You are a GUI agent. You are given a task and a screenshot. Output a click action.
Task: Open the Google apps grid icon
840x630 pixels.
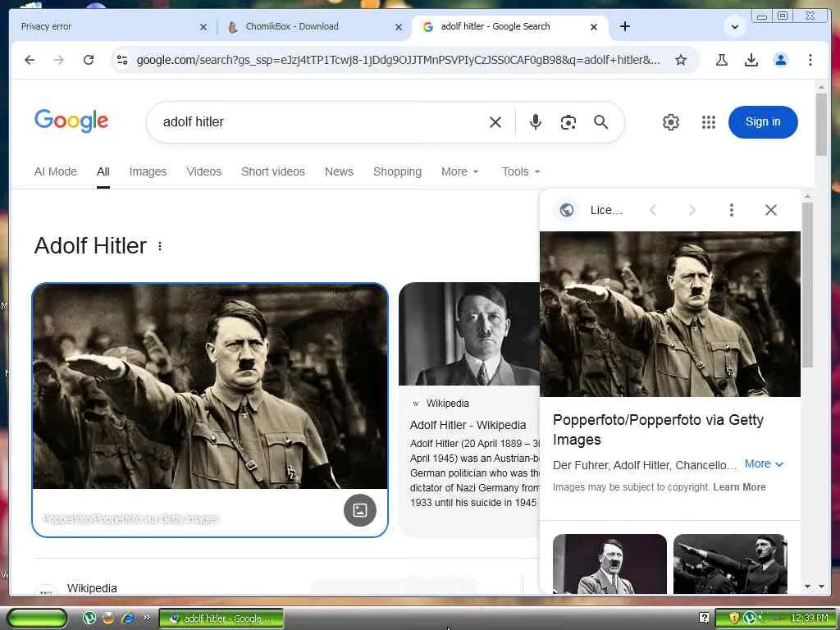coord(709,122)
